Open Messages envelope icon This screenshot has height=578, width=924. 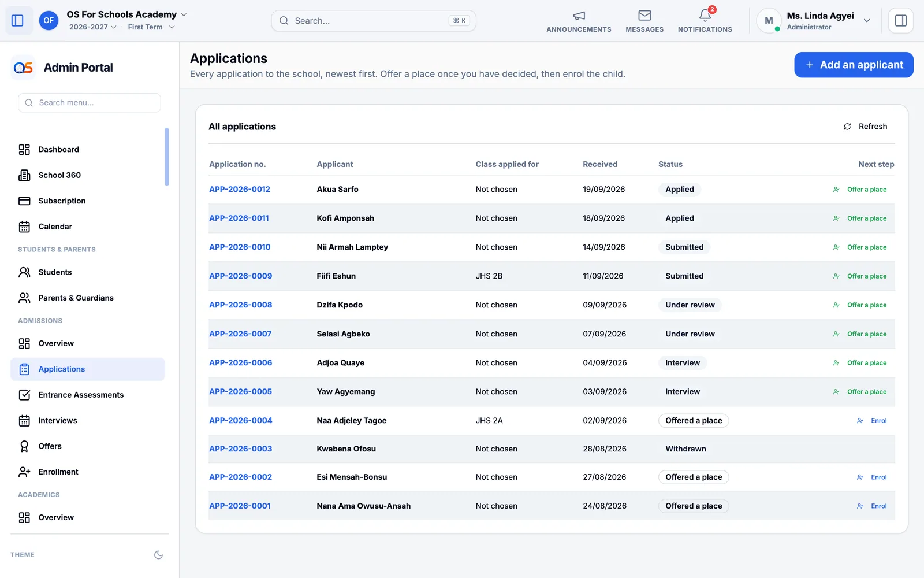click(644, 16)
